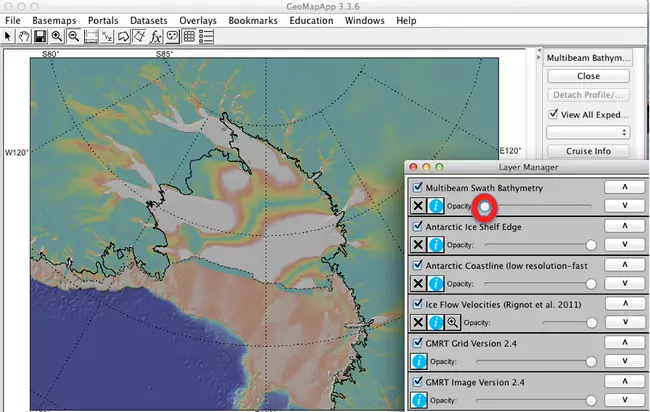This screenshot has width=650, height=412.
Task: Click the save floppy disk icon
Action: coord(39,37)
